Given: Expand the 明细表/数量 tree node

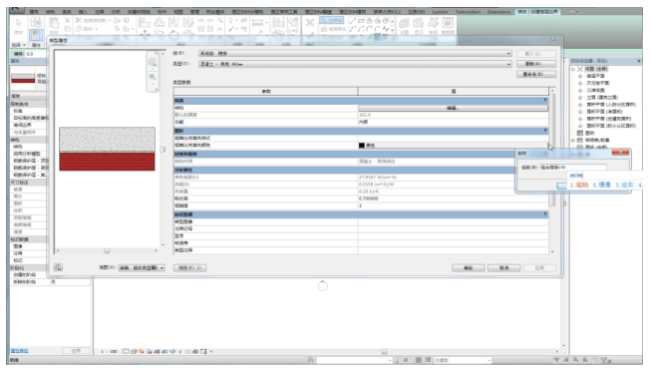Looking at the screenshot, I should point(574,140).
